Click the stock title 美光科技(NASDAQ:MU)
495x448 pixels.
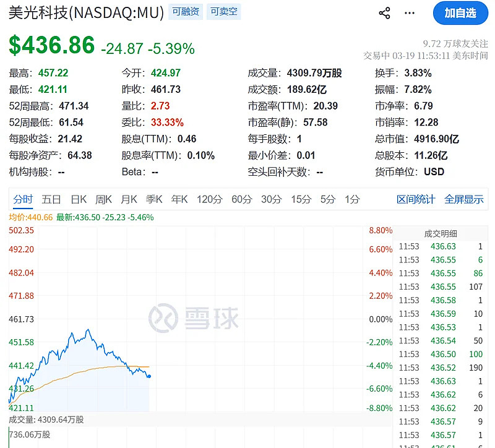[x=86, y=13]
